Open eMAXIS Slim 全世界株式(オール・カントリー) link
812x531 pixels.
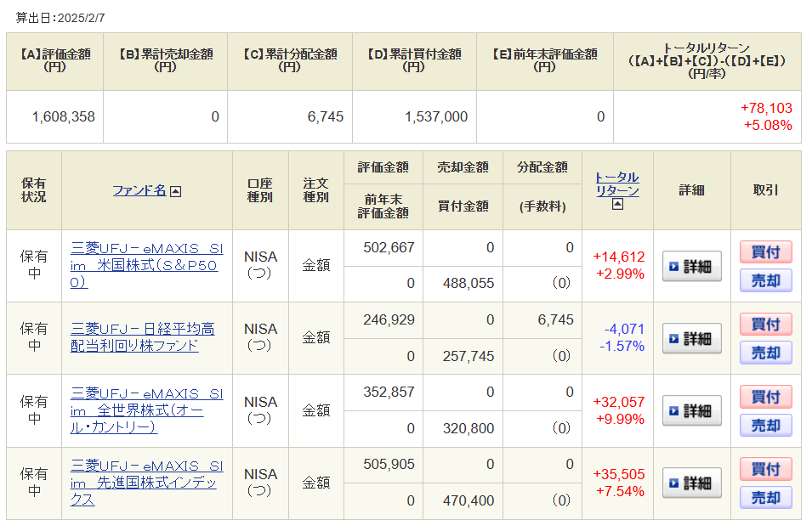(146, 410)
